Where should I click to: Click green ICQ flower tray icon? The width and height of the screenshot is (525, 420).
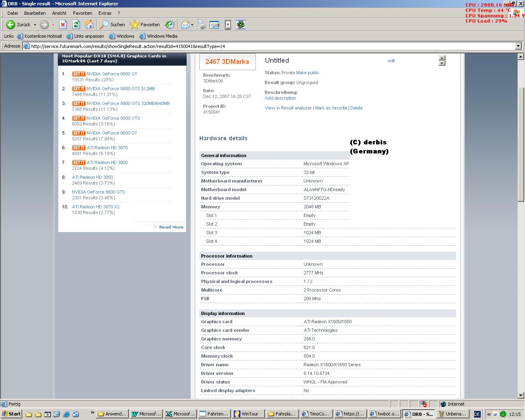click(503, 414)
